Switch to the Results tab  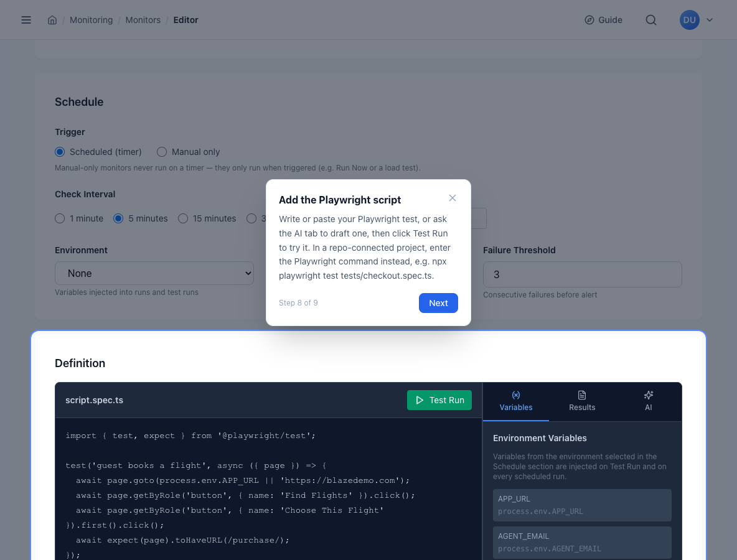click(582, 401)
